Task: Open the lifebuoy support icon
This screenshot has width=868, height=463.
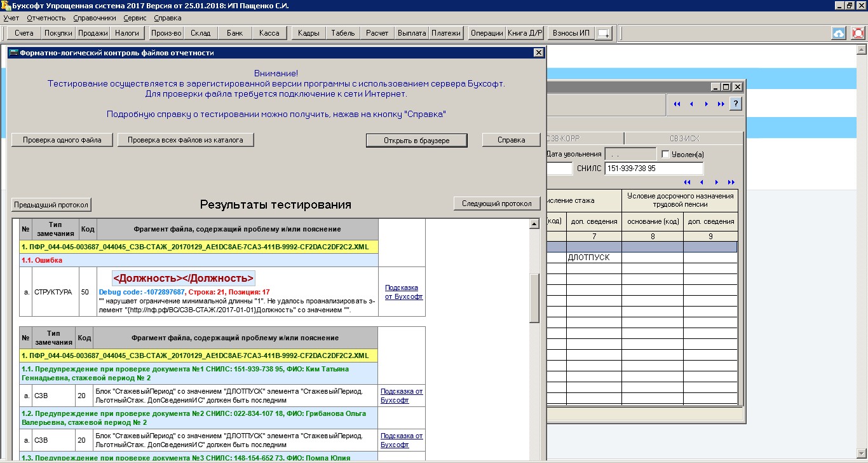Action: pos(858,33)
